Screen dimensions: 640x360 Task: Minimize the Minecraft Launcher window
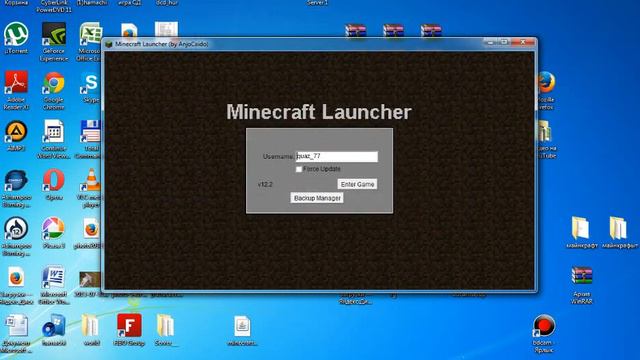(x=491, y=42)
